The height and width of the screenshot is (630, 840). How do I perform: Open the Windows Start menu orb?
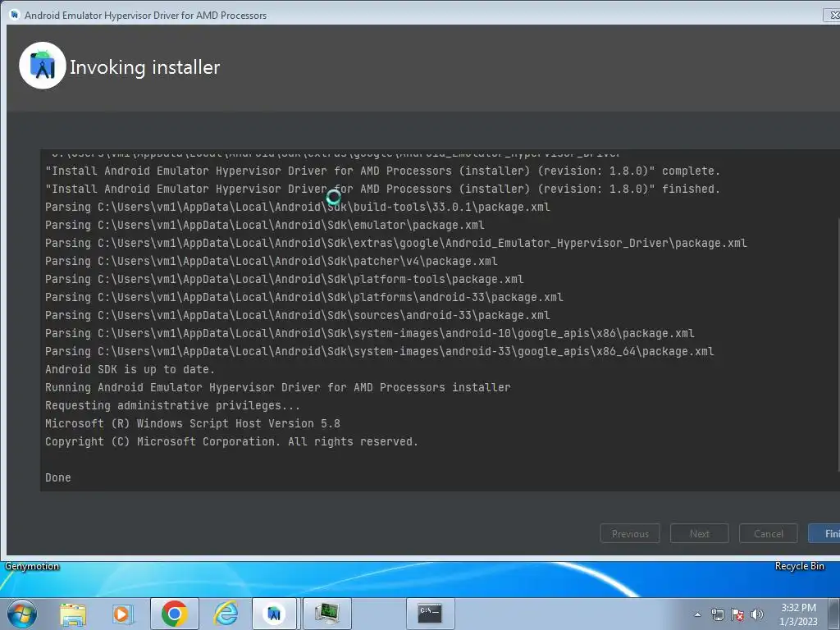click(22, 614)
